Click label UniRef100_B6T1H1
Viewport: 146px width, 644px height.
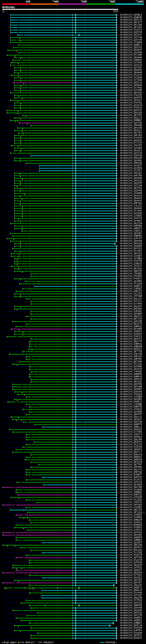[x=131, y=268]
